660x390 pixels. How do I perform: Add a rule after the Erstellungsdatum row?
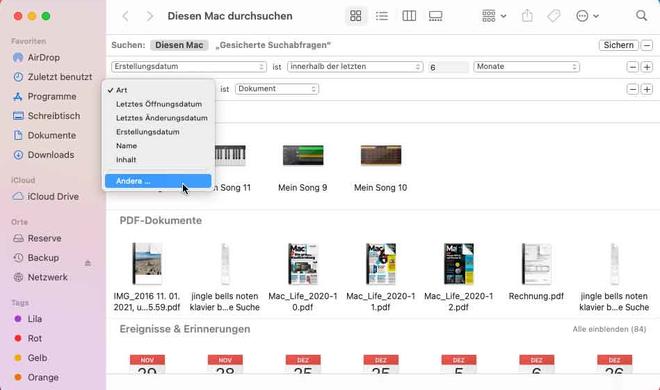[x=647, y=67]
